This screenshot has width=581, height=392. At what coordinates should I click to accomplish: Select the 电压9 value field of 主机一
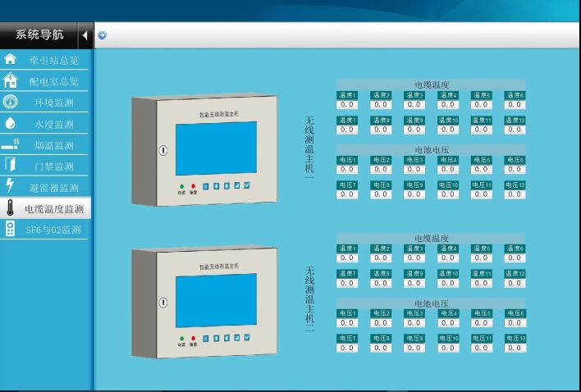(x=414, y=194)
